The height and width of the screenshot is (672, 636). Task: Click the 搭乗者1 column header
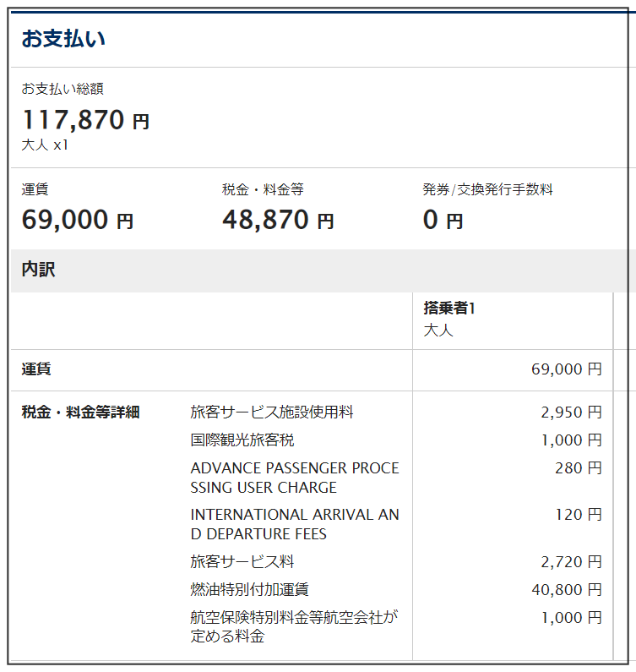coord(449,308)
